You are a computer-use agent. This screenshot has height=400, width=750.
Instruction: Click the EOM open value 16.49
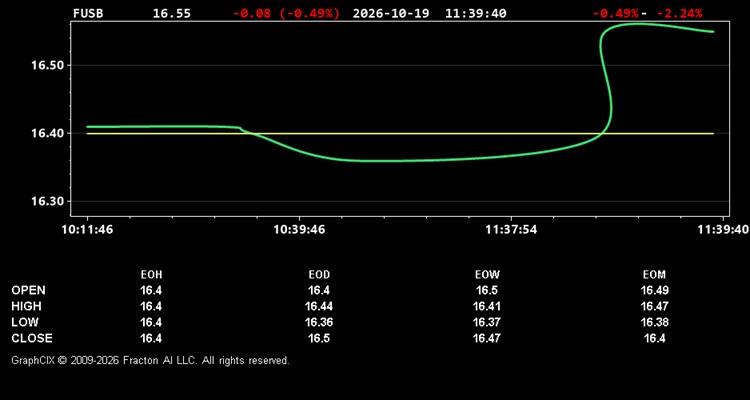click(654, 290)
